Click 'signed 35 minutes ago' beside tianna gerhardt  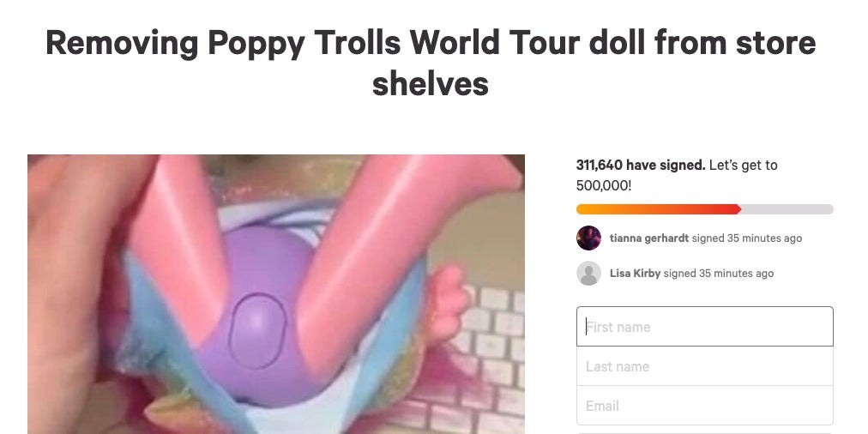(x=747, y=238)
